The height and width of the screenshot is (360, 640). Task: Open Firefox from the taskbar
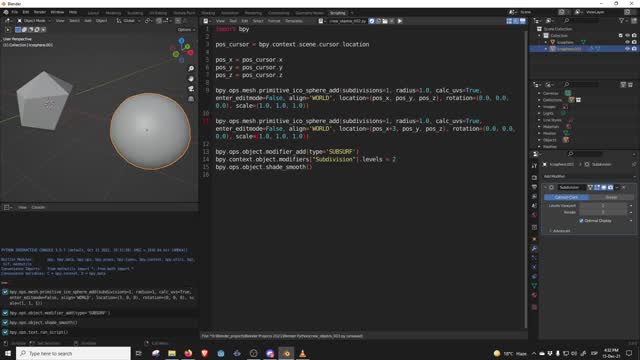click(x=188, y=353)
